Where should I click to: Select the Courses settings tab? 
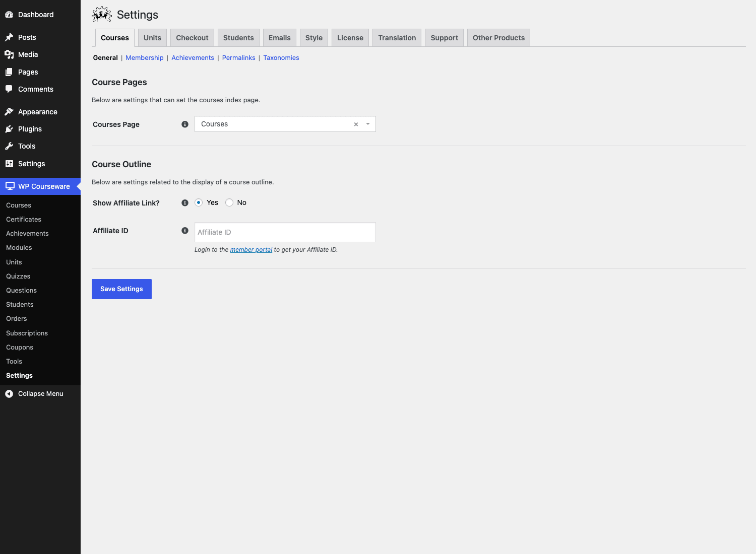coord(115,38)
